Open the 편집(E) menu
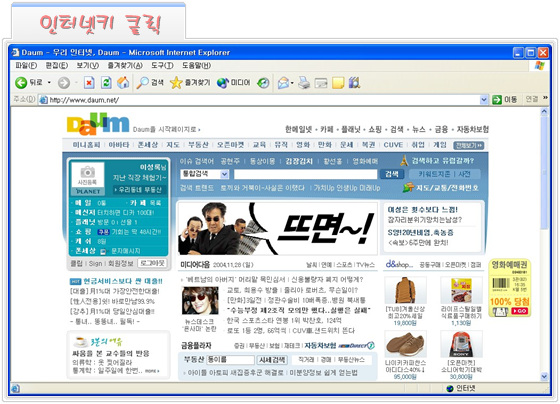Image resolution: width=560 pixels, height=404 pixels. [57, 65]
